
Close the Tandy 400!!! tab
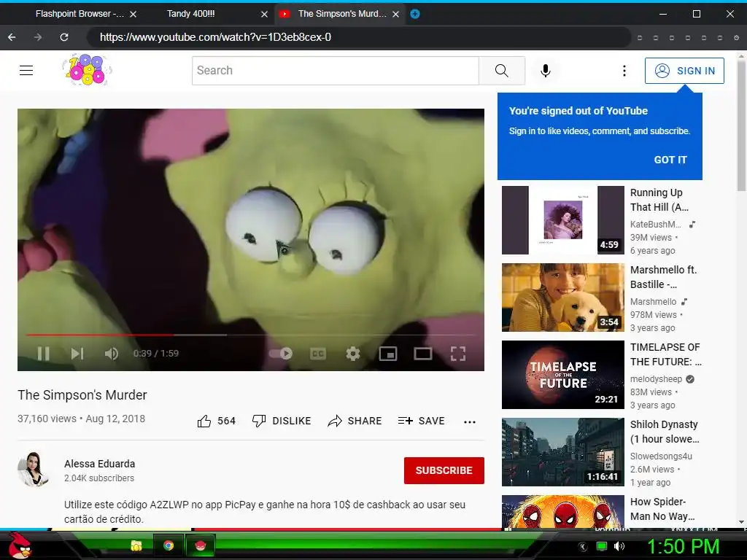point(264,15)
